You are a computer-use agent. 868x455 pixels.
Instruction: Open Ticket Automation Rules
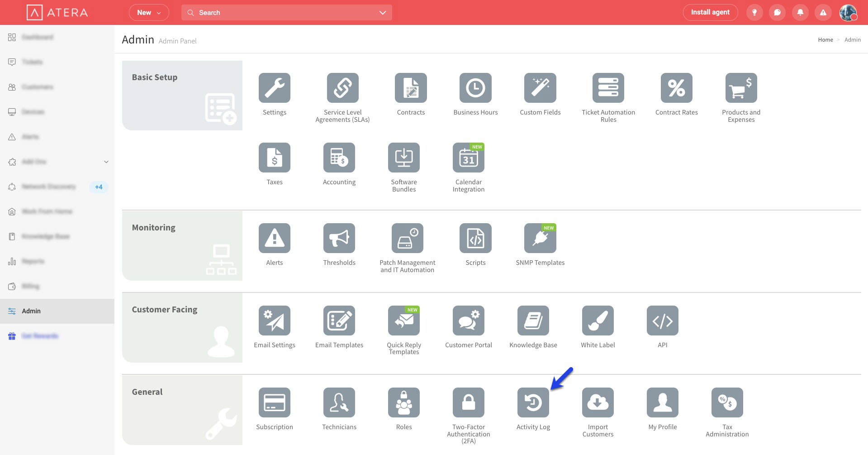click(608, 88)
